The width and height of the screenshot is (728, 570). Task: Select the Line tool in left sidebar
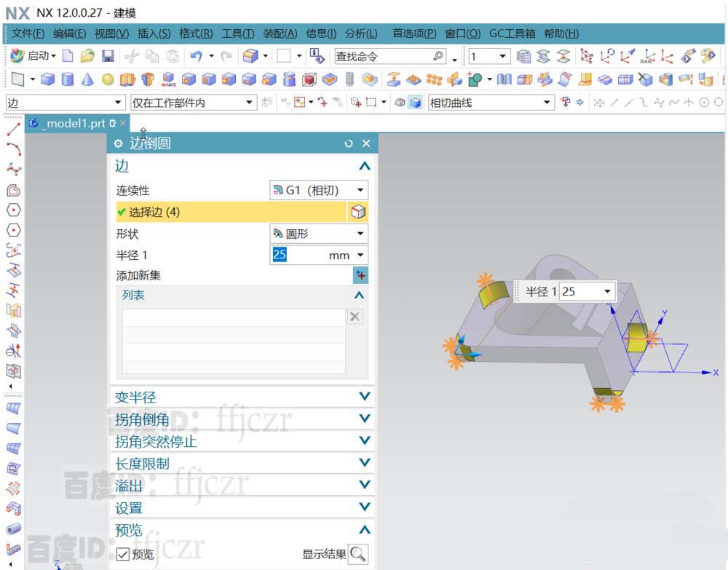coord(14,130)
